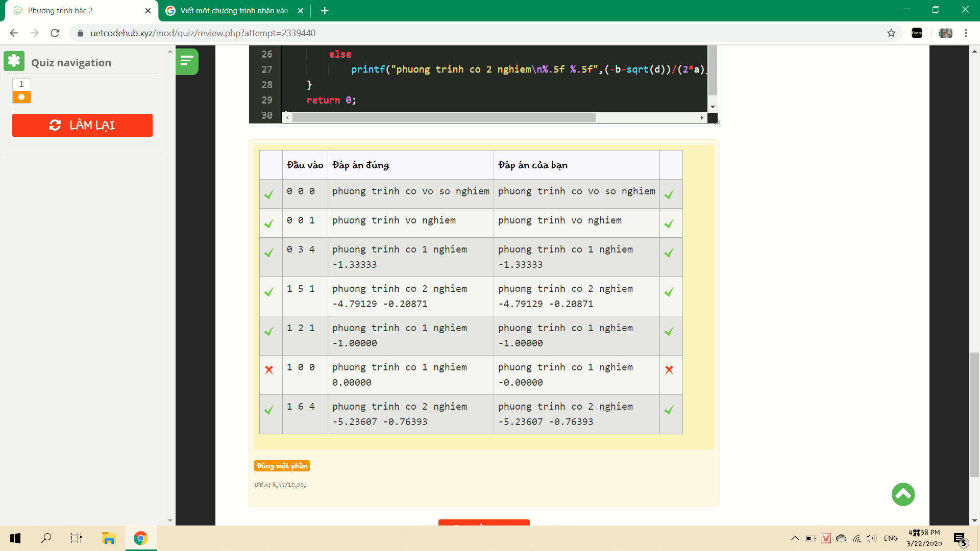Go back using the browser back arrow
Screen dimensions: 980x551
14,33
